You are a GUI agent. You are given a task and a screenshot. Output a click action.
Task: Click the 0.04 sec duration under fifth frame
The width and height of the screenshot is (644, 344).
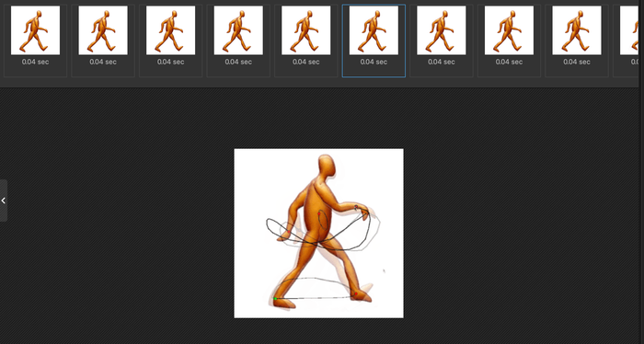[306, 62]
